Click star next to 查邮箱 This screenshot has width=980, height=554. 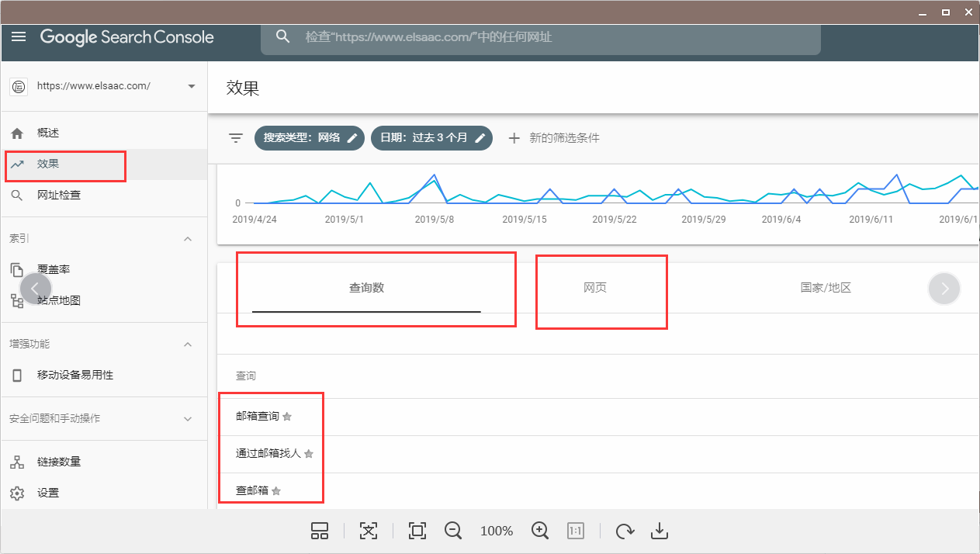tap(276, 491)
